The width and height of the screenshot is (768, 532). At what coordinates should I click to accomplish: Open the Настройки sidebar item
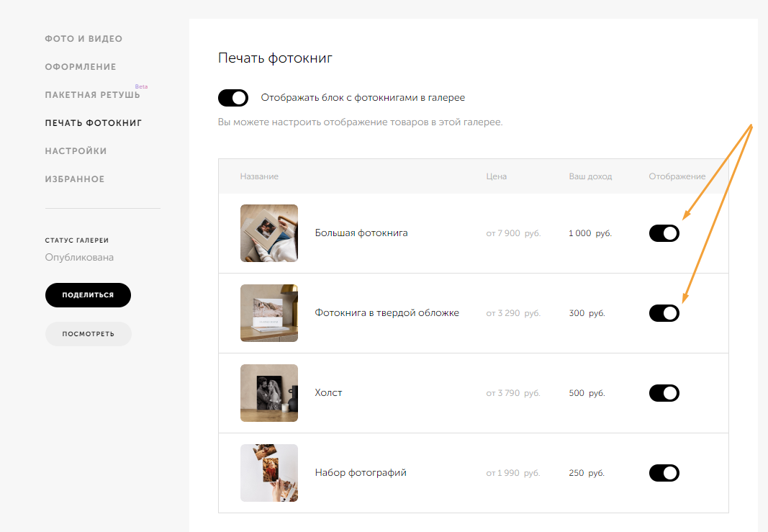pos(76,151)
